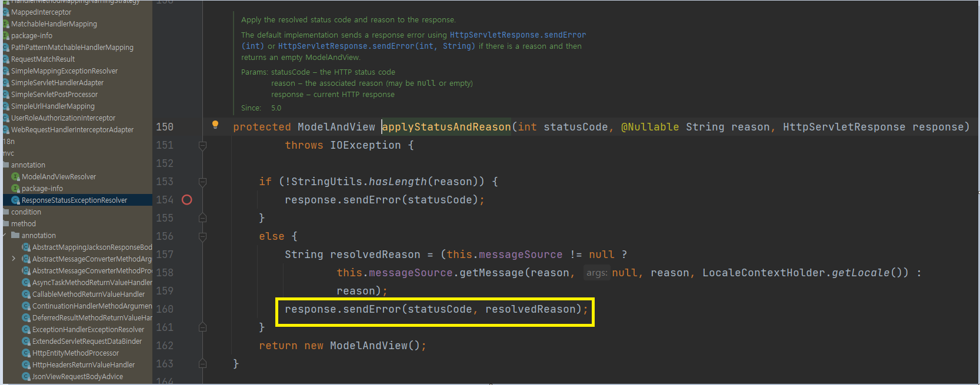
Task: Click the HttpHeadersReturnValueHandler class icon
Action: [x=26, y=365]
